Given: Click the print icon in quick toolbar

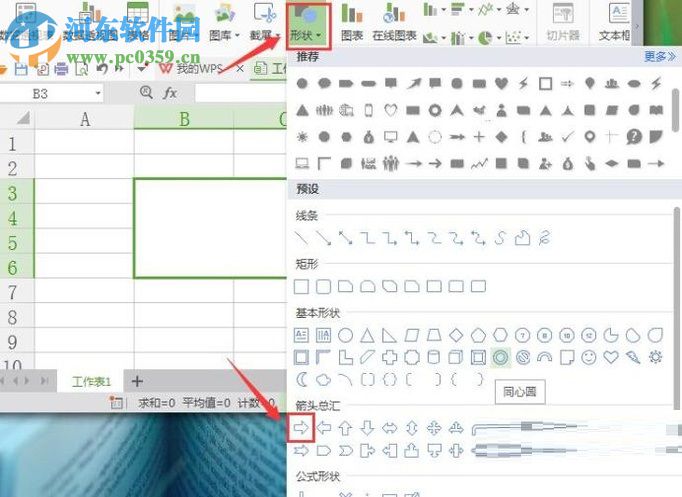Looking at the screenshot, I should pos(61,70).
